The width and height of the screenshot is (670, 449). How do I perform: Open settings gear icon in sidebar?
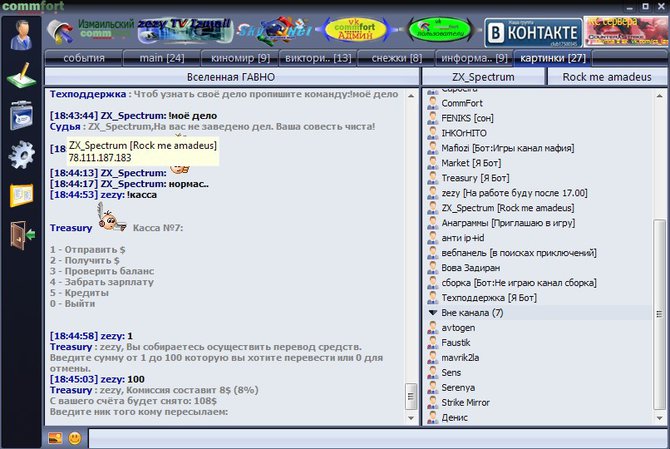[x=20, y=154]
